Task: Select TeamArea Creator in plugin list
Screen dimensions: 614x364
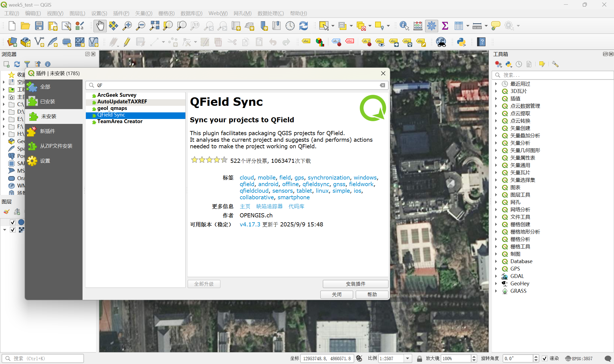Action: click(x=120, y=121)
